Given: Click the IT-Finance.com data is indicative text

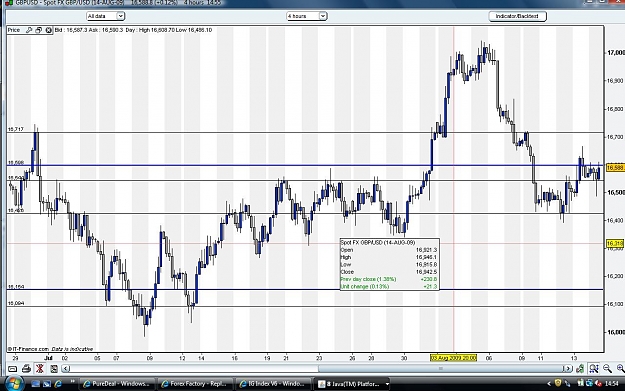Looking at the screenshot, I should coord(50,349).
